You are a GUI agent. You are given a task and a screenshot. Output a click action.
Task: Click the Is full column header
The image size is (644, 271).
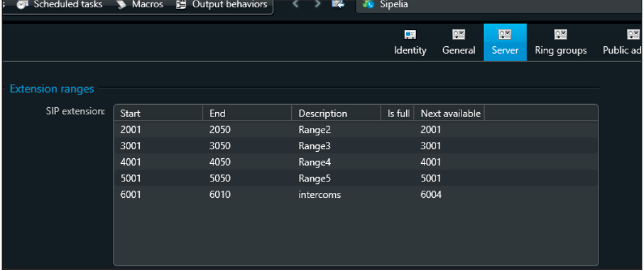click(x=398, y=113)
